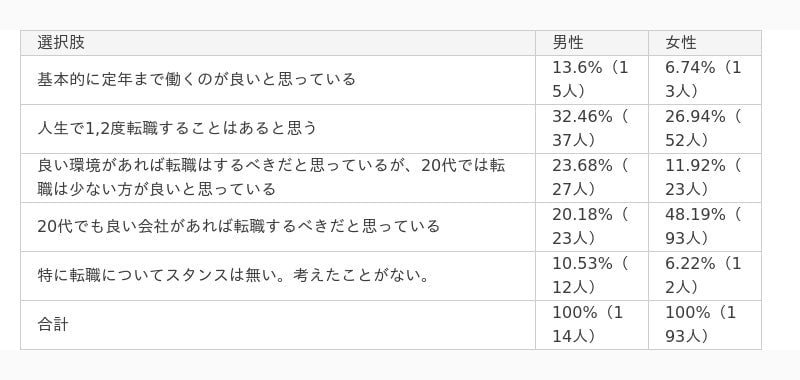Select the female 26.94% (52人) cell

(705, 129)
